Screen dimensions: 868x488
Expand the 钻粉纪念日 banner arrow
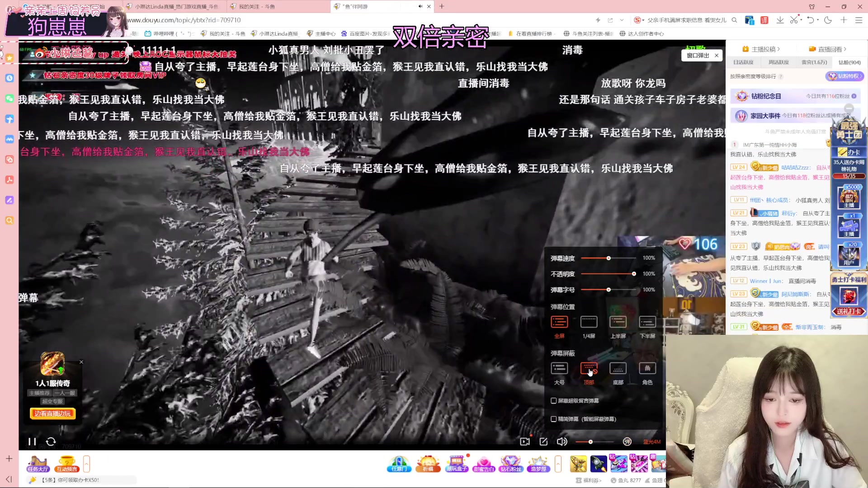854,96
